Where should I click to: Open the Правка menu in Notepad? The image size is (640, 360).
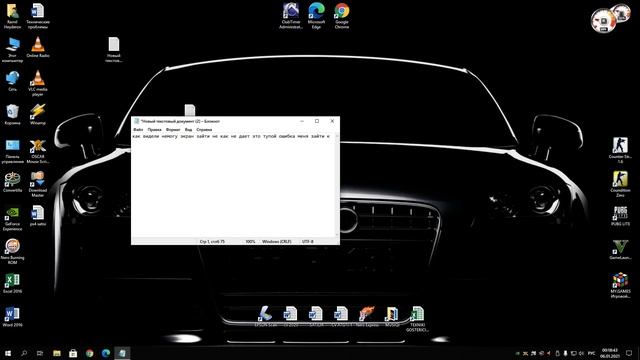154,129
